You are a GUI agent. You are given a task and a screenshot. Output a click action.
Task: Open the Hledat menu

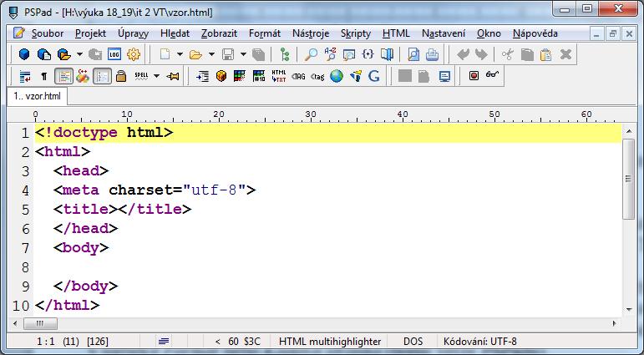[175, 33]
